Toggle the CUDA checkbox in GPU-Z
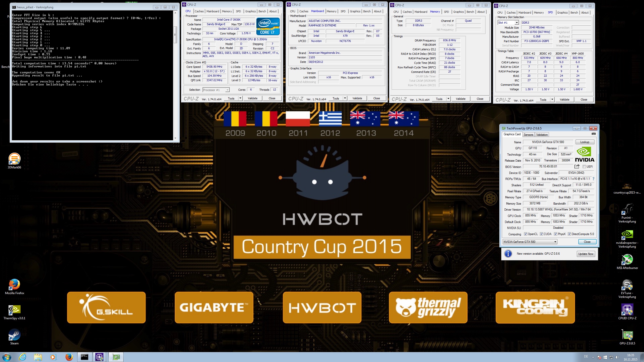This screenshot has width=644, height=362. tap(541, 234)
